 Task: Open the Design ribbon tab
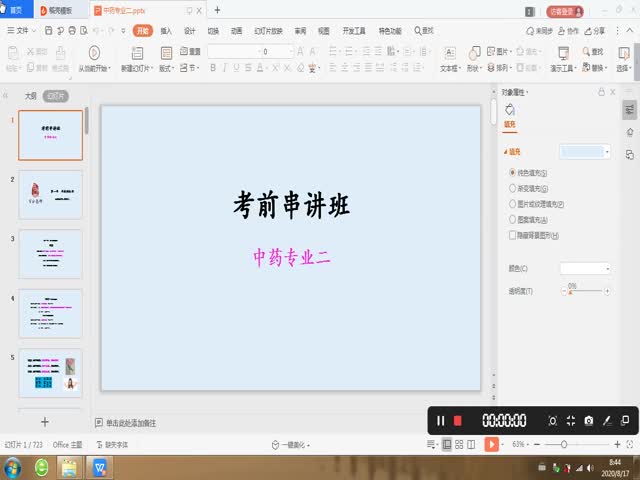tap(189, 31)
